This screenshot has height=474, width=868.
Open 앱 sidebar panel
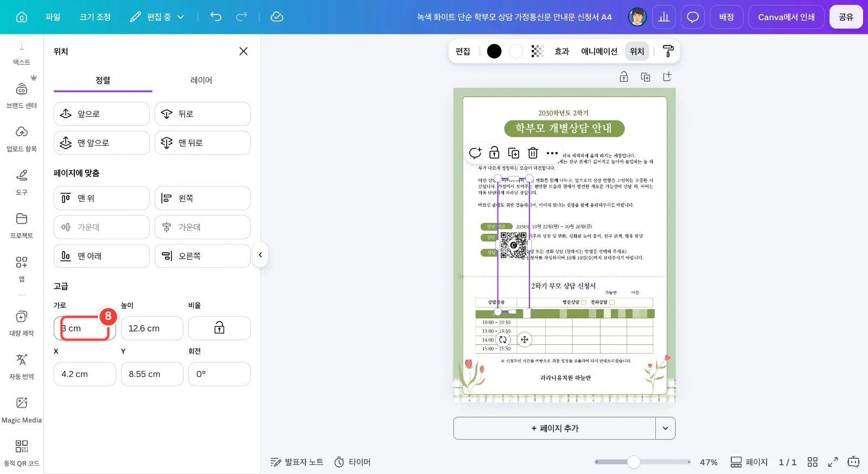pos(22,268)
